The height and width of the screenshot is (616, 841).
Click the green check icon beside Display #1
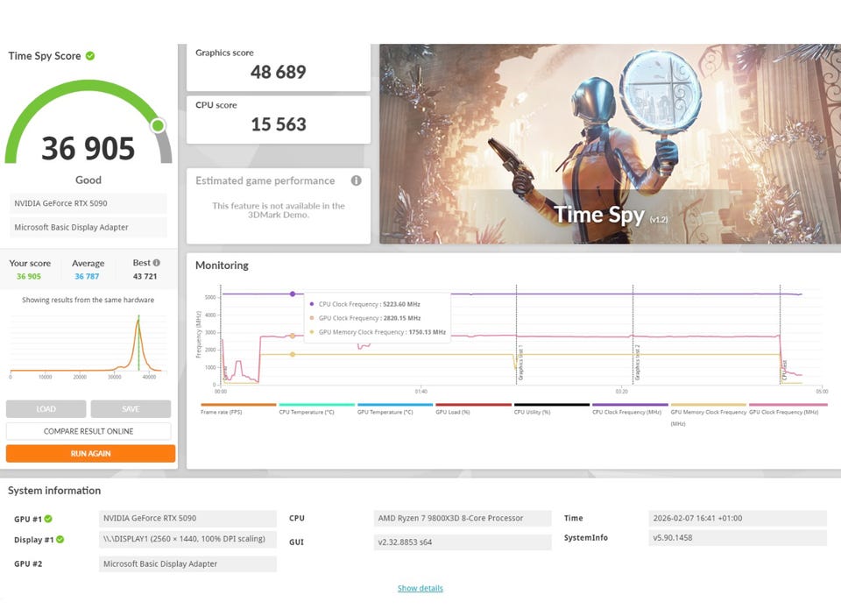tap(60, 540)
